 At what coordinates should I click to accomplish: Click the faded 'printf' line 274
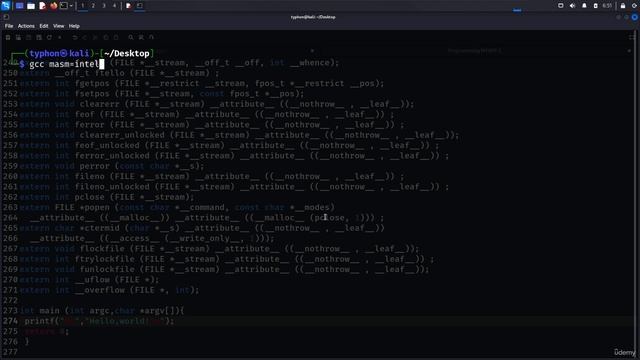[x=99, y=321]
